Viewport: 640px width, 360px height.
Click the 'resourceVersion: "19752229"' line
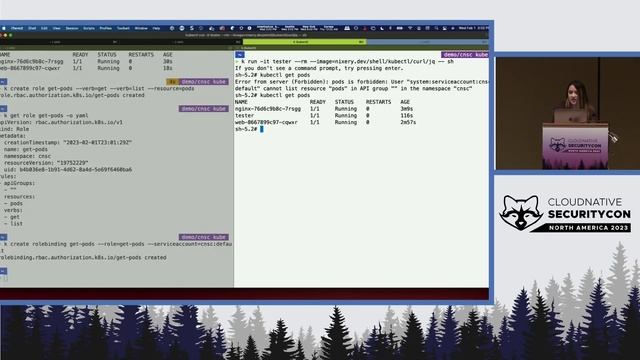point(46,163)
